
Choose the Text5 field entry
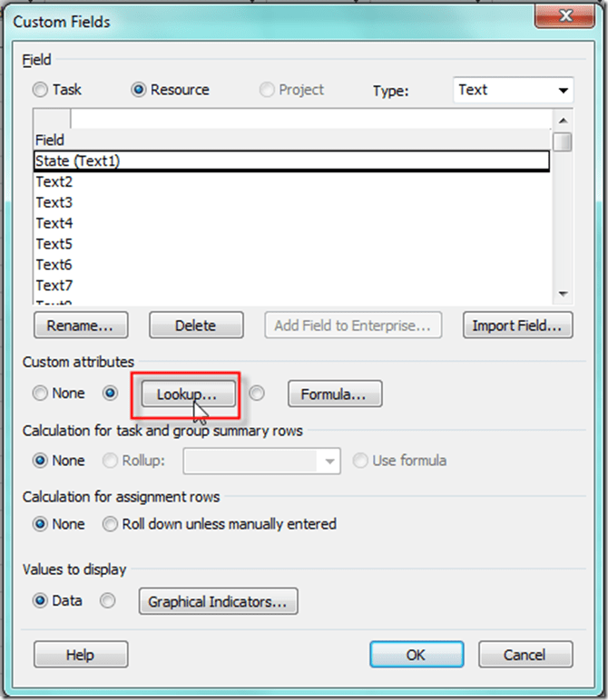54,244
